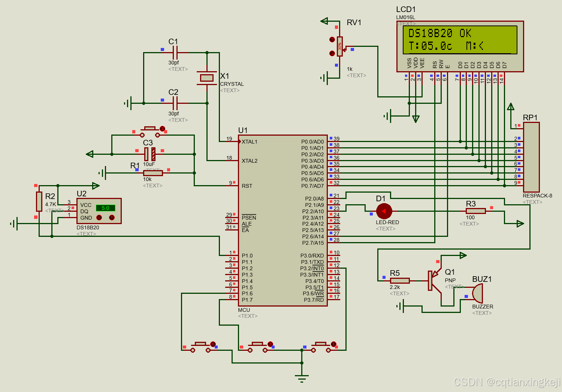This screenshot has width=562, height=392.
Task: Click the X1 crystal oscillator symbol
Action: 207,78
